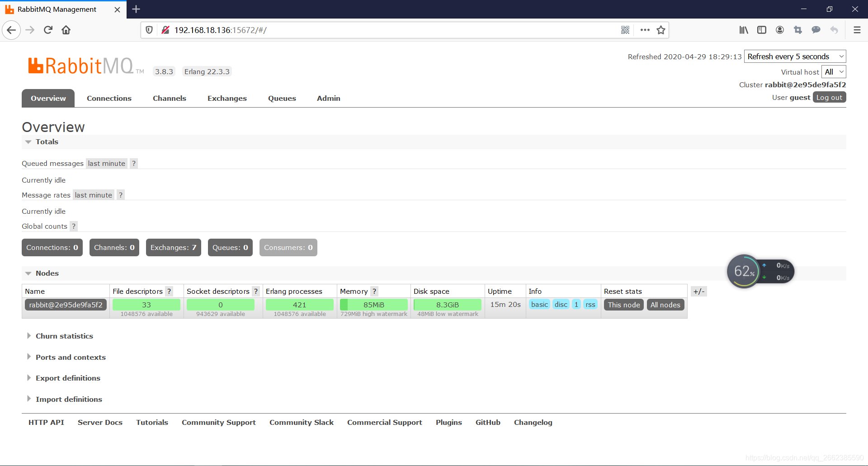This screenshot has width=868, height=466.
Task: Change Queued messages last minute range
Action: (107, 164)
